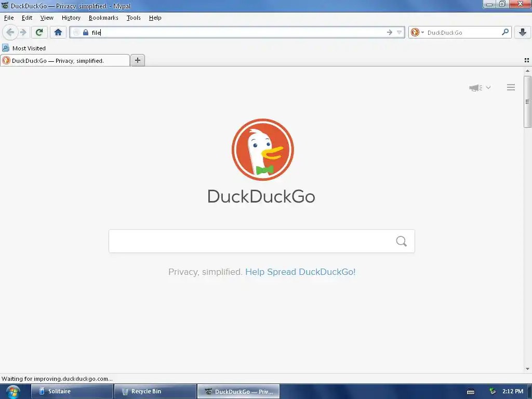Viewport: 532px width, 399px height.
Task: Go back to the previous page
Action: [10, 32]
